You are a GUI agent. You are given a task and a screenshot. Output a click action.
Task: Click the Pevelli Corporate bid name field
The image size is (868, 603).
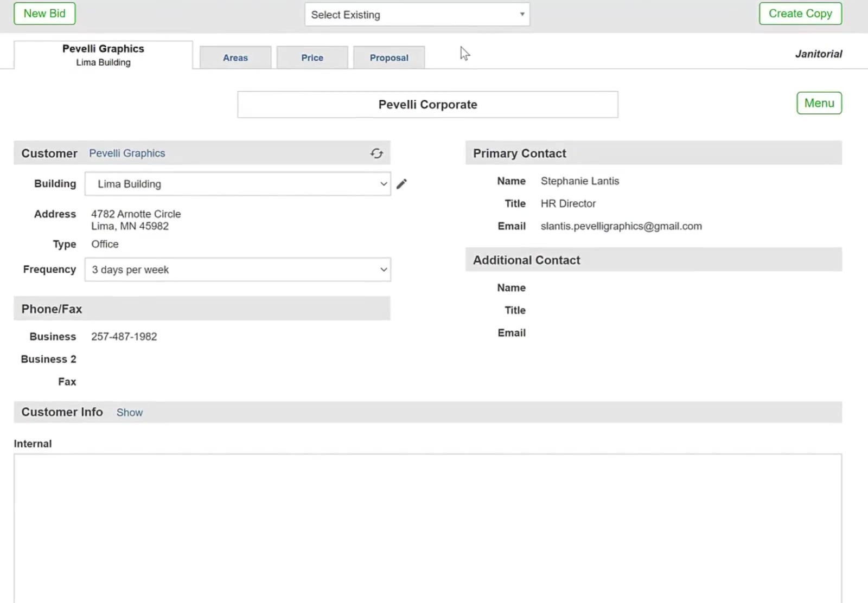[427, 105]
